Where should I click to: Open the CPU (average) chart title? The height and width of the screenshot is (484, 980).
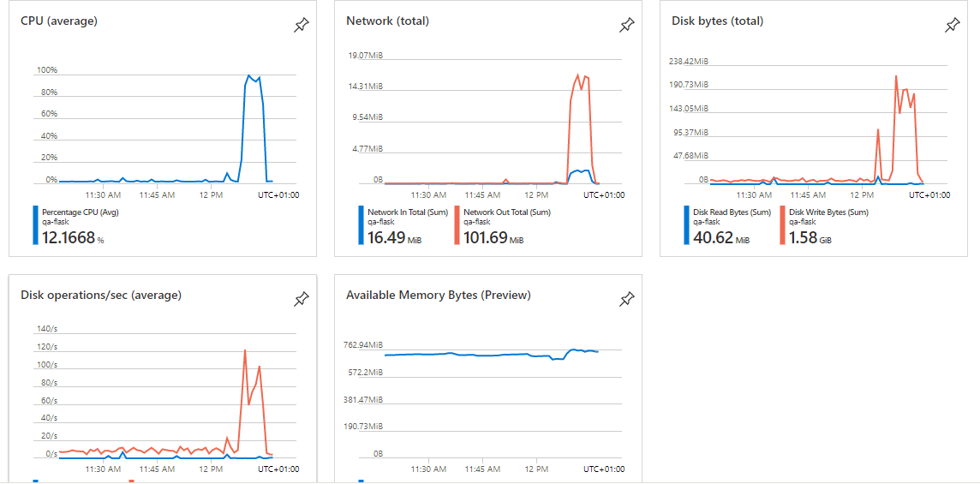[59, 21]
